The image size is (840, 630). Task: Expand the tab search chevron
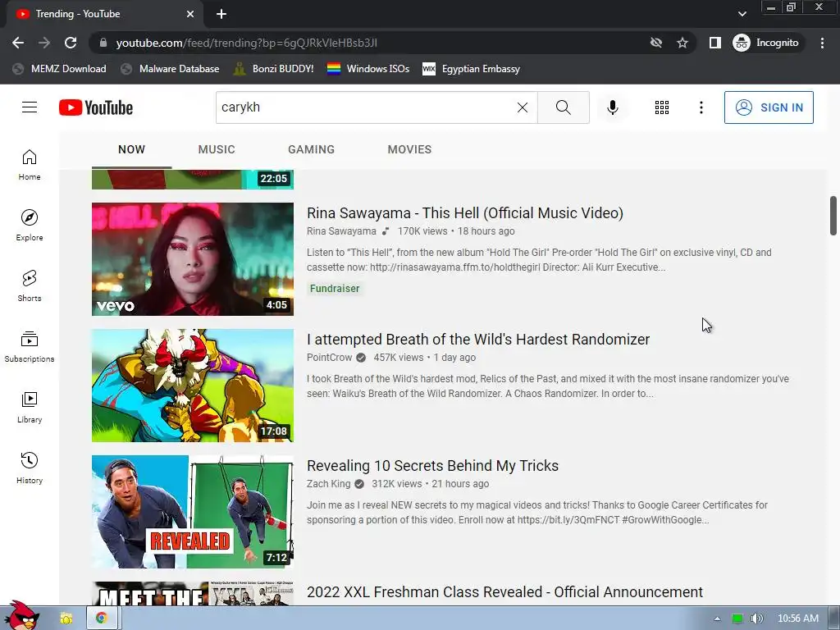(x=742, y=14)
